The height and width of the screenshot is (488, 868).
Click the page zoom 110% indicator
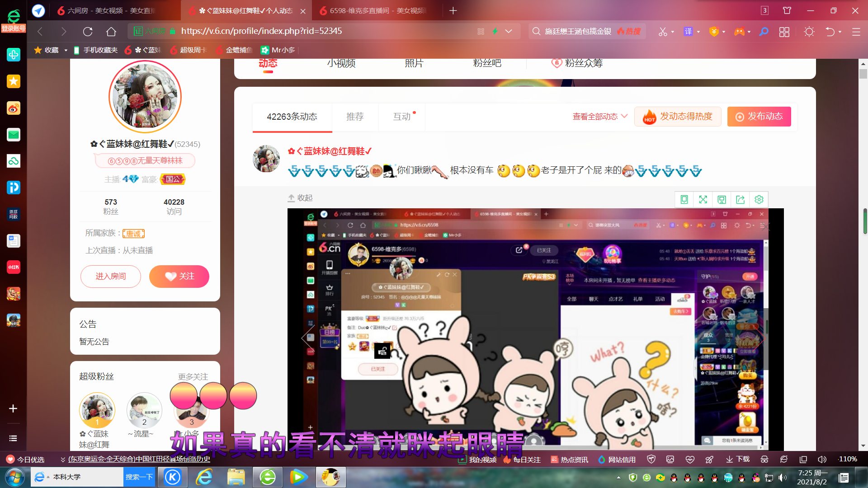(x=848, y=459)
